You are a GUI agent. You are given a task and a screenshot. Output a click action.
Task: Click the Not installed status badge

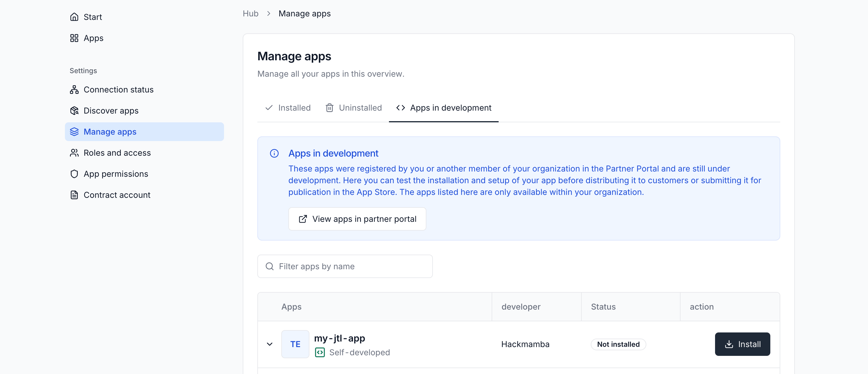618,344
